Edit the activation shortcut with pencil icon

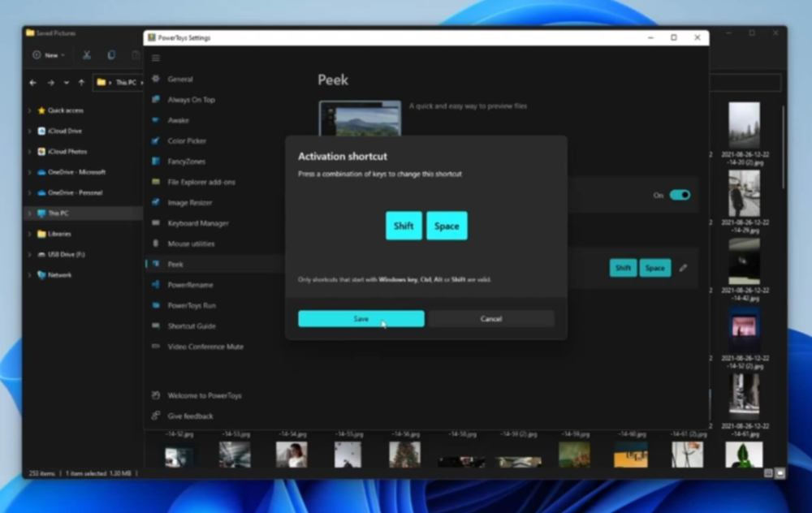[683, 268]
